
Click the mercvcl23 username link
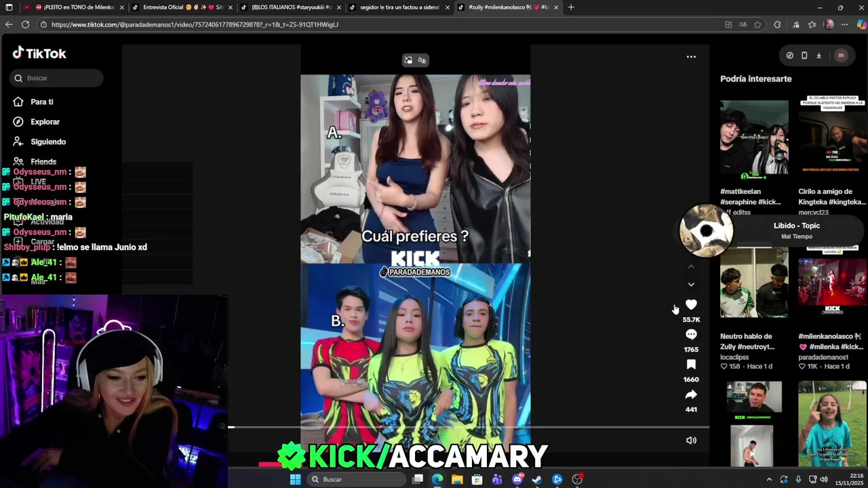[x=813, y=212]
